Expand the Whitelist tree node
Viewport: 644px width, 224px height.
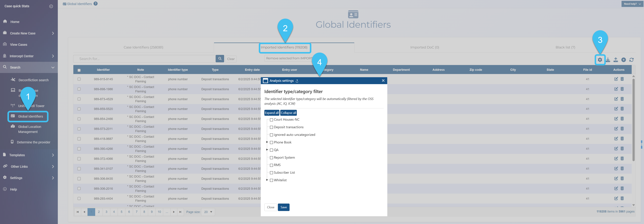tap(267, 180)
